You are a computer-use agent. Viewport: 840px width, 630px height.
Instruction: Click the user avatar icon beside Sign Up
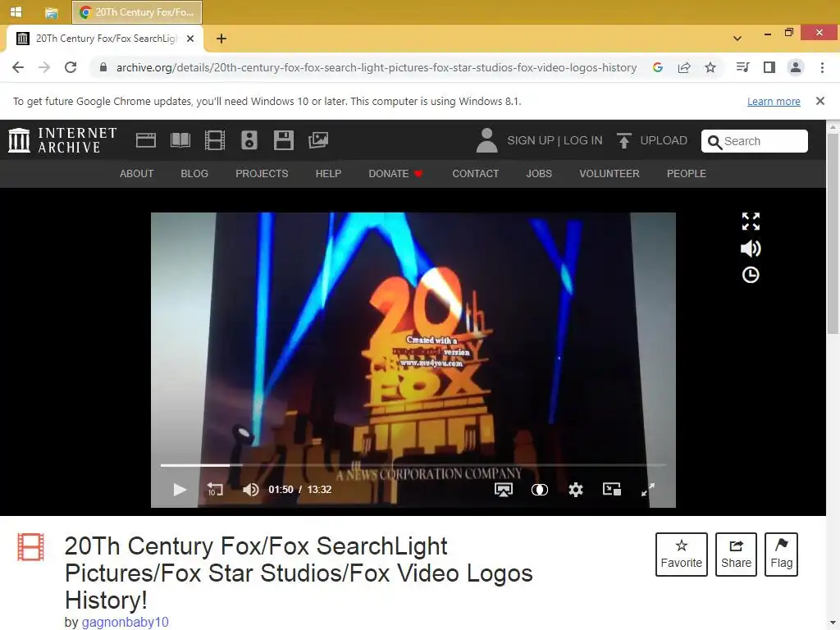point(486,140)
